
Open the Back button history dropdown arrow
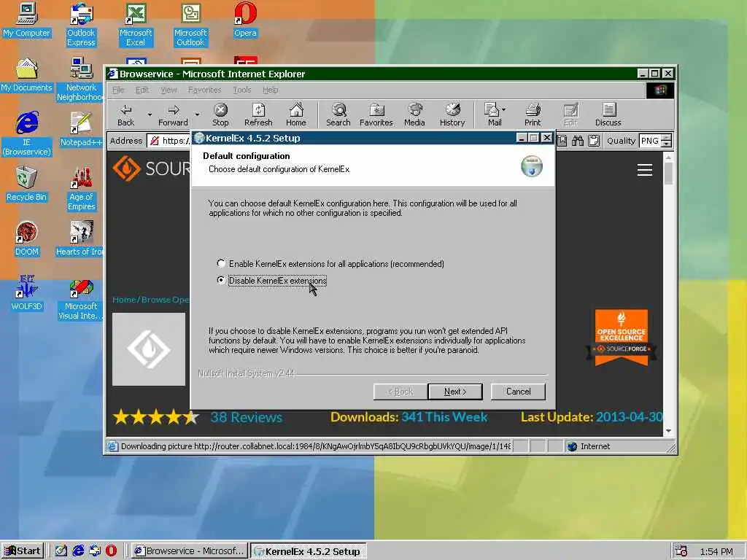click(x=150, y=114)
